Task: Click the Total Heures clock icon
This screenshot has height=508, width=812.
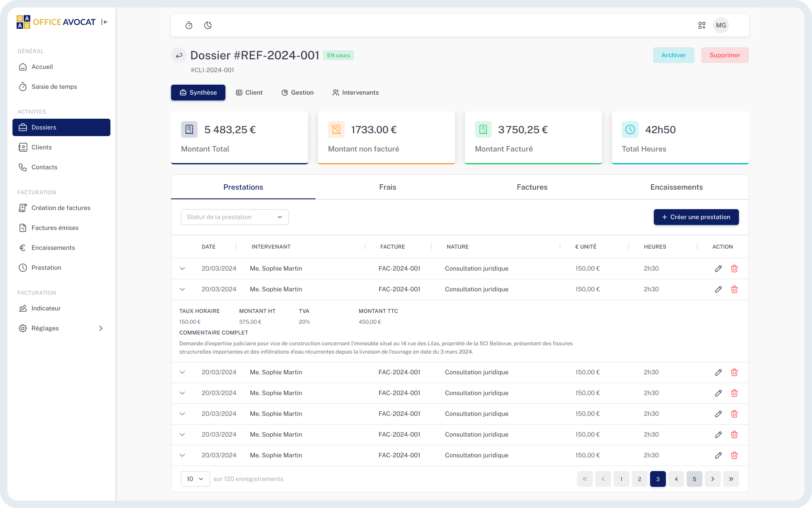Action: click(x=630, y=129)
